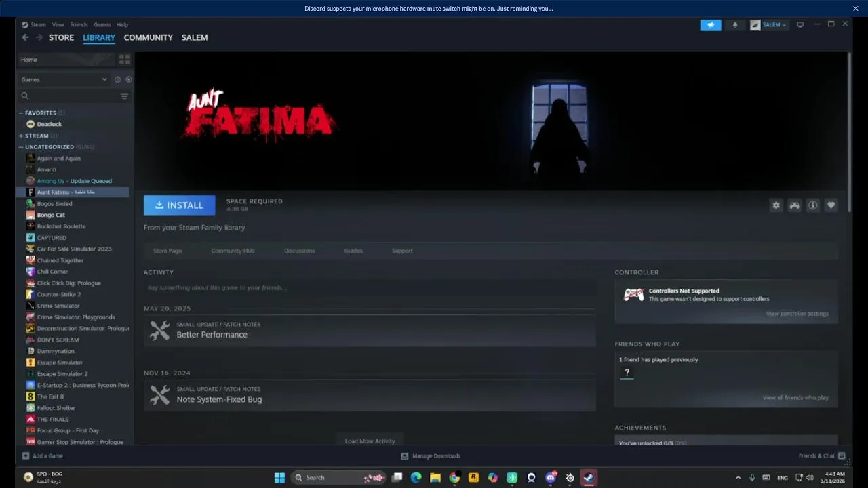
Task: Open View controller settings
Action: [x=797, y=314]
